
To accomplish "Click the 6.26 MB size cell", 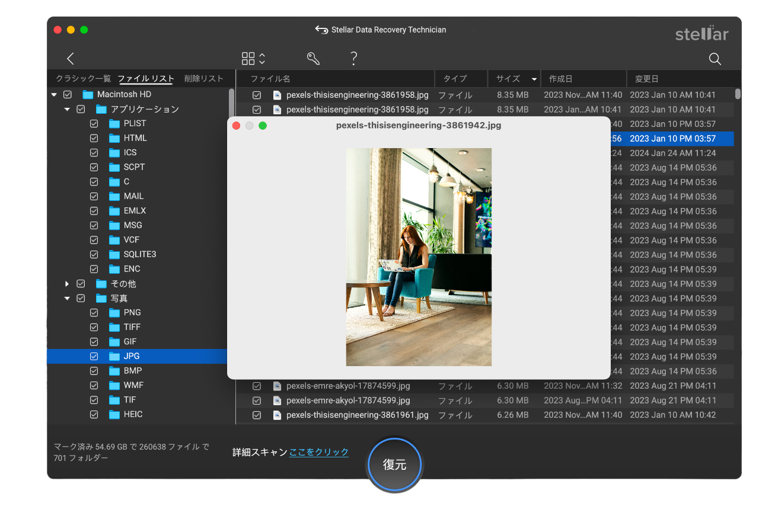I will pyautogui.click(x=513, y=415).
